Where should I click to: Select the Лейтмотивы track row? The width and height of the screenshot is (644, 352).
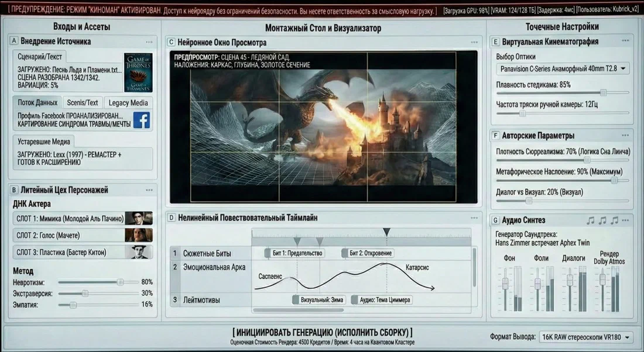tap(210, 300)
